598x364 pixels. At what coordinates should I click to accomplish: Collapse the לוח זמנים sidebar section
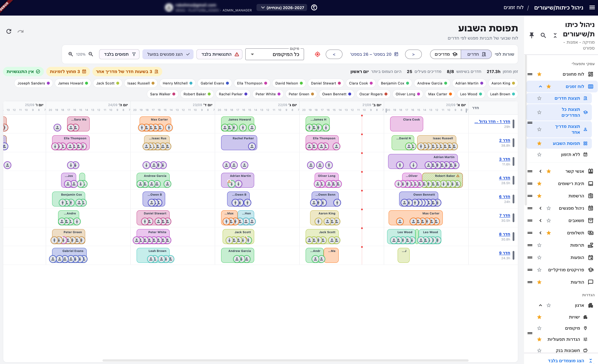click(x=540, y=87)
